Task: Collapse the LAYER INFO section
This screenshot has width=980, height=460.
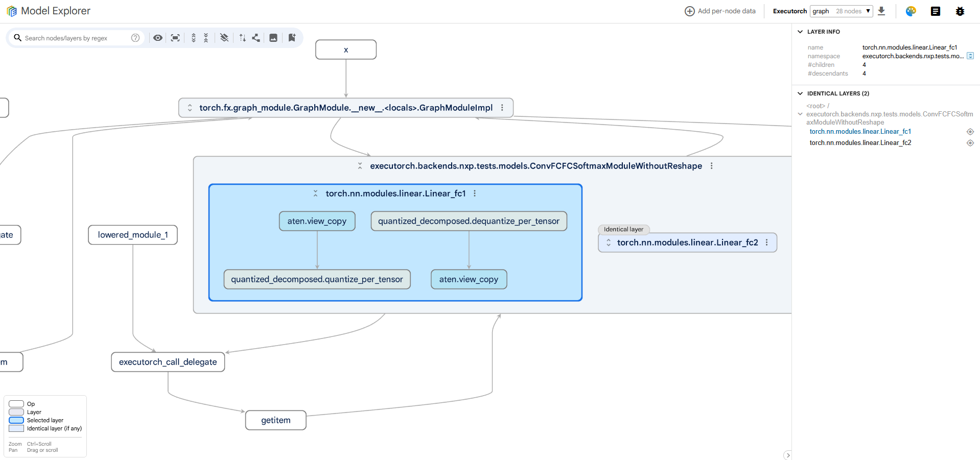Action: 800,32
